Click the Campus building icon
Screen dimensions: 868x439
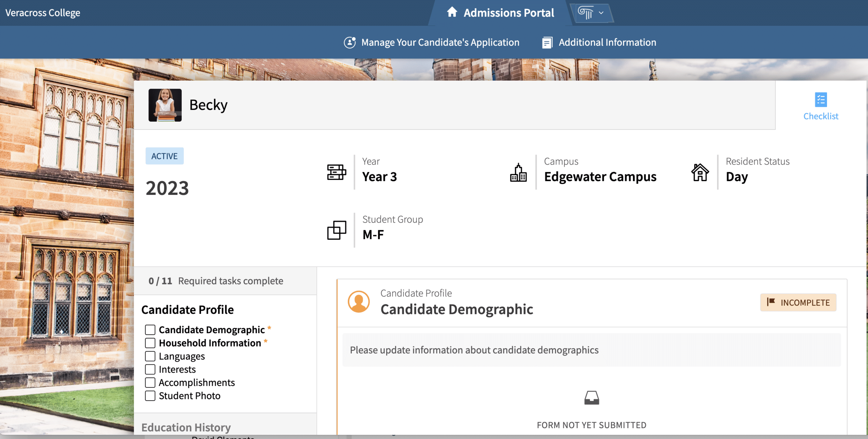pos(518,172)
